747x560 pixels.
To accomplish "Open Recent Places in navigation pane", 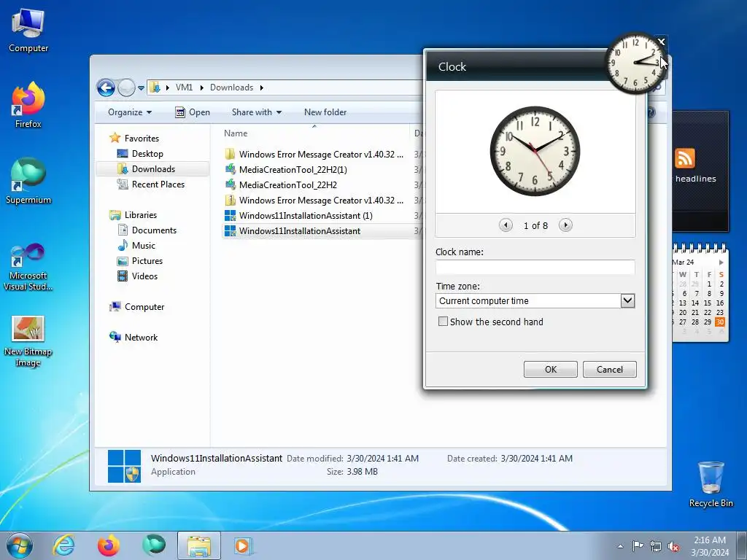I will click(158, 184).
